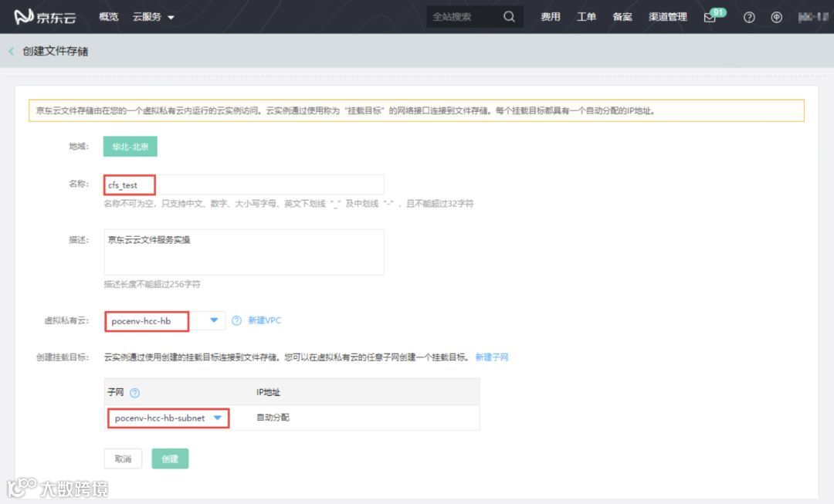Click the 新建VPC link
Screen dimensions: 834x504
[264, 320]
